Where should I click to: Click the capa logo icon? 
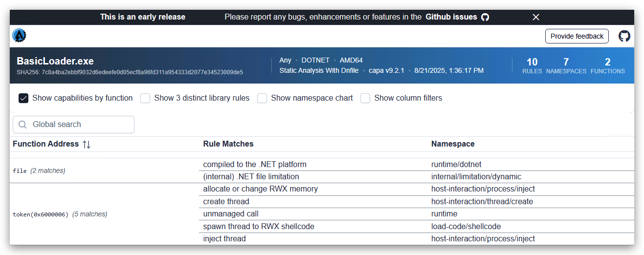(19, 36)
